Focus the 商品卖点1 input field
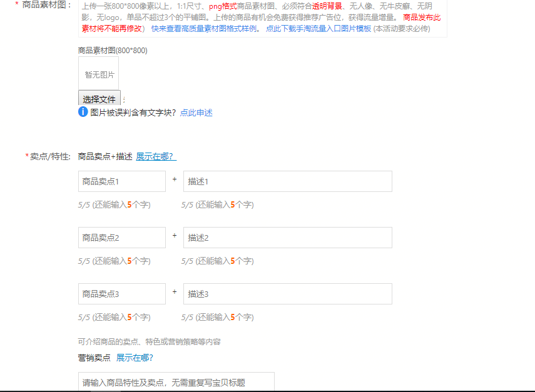 point(122,181)
